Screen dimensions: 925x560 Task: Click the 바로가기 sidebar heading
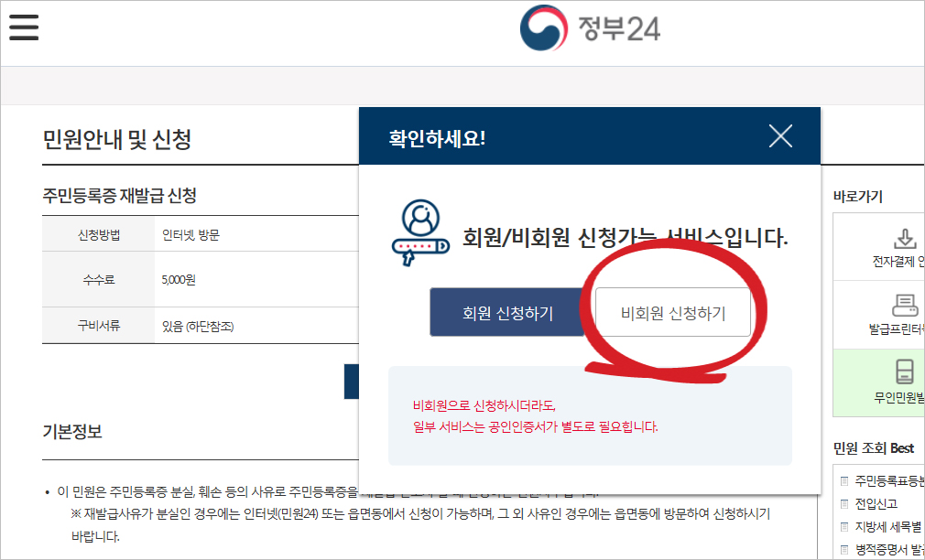858,197
